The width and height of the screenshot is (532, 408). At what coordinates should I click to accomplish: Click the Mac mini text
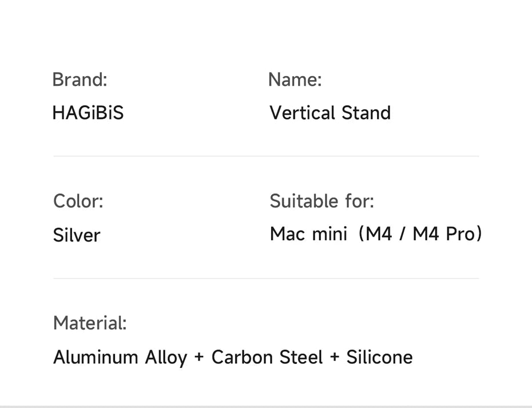(x=308, y=234)
